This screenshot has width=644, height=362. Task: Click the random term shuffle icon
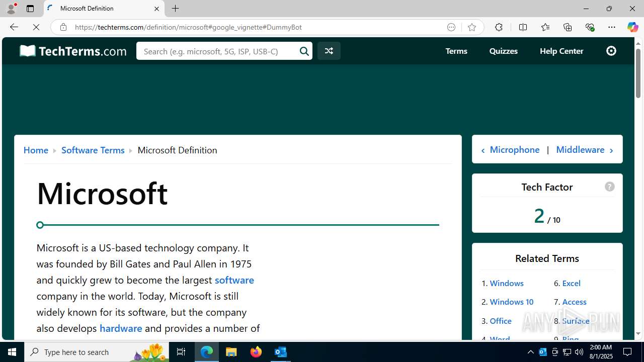tap(329, 51)
